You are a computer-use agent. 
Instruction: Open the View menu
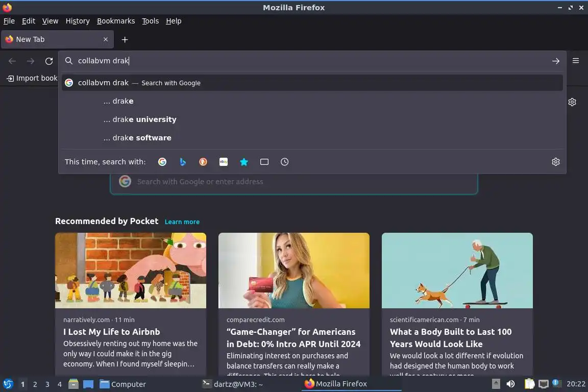(50, 21)
